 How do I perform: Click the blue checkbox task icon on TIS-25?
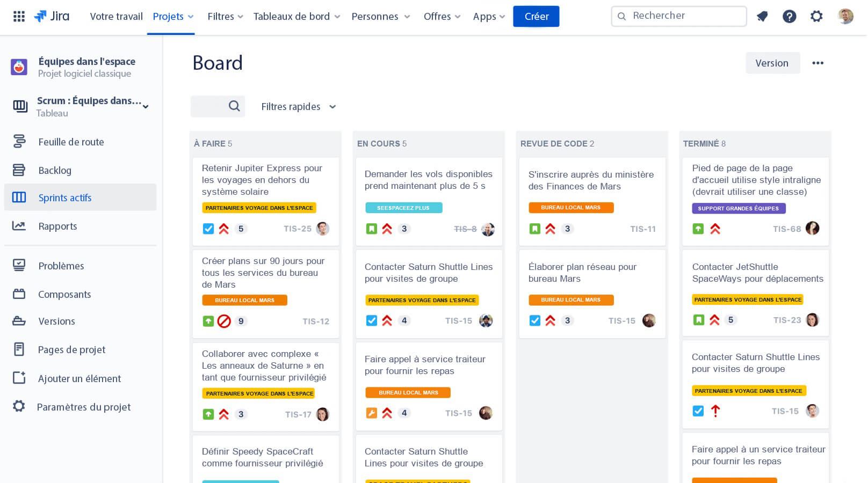(x=208, y=229)
